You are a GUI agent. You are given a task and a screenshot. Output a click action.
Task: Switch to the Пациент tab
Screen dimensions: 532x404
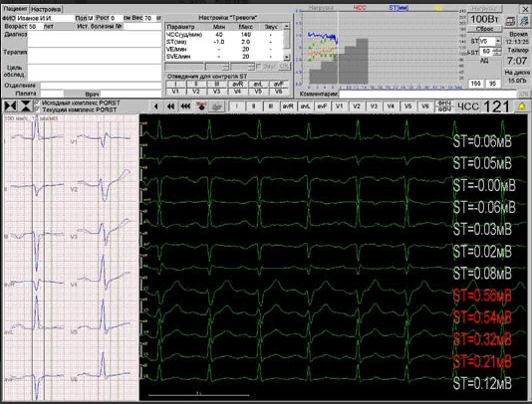15,9
